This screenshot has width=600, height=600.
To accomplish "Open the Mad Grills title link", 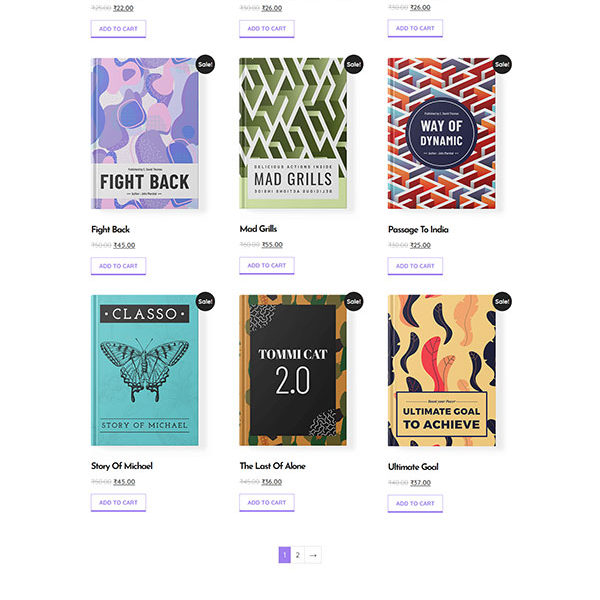I will pyautogui.click(x=256, y=229).
